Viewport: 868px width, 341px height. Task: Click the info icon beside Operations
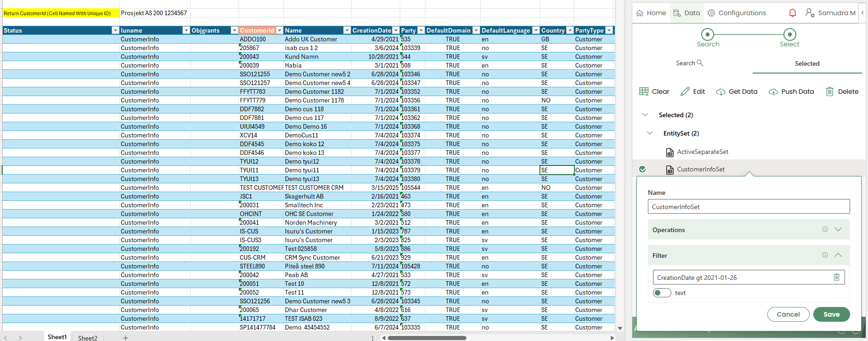point(825,229)
